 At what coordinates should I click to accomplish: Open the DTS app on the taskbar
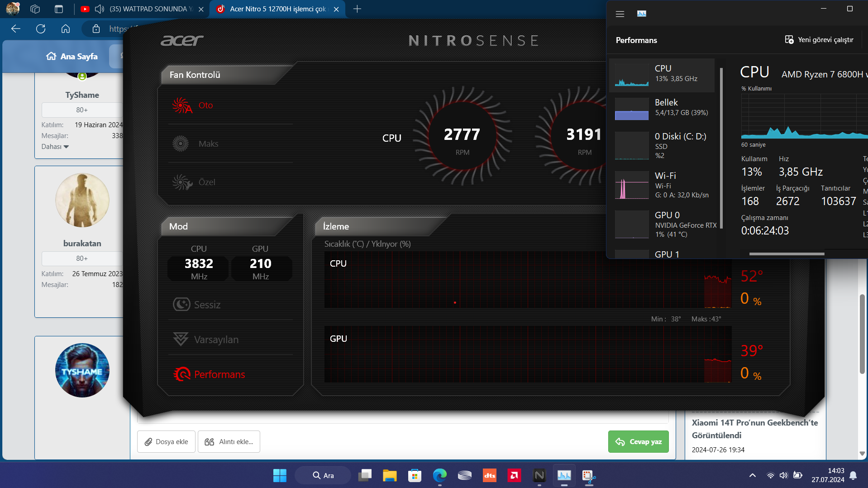coord(490,475)
